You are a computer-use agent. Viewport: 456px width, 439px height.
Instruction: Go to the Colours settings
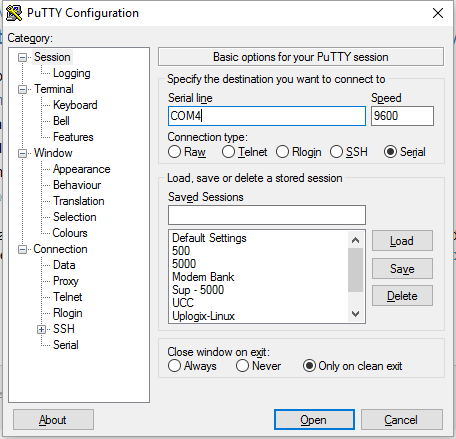click(x=70, y=233)
